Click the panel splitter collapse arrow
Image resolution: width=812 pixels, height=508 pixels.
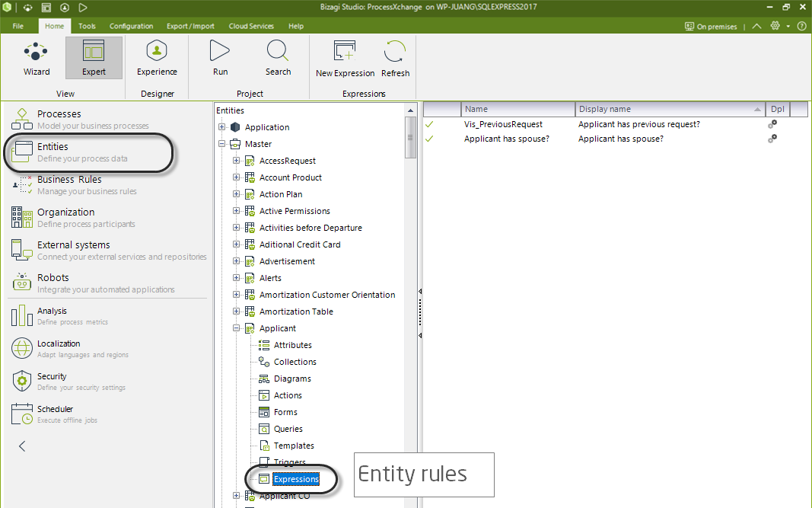click(x=420, y=292)
